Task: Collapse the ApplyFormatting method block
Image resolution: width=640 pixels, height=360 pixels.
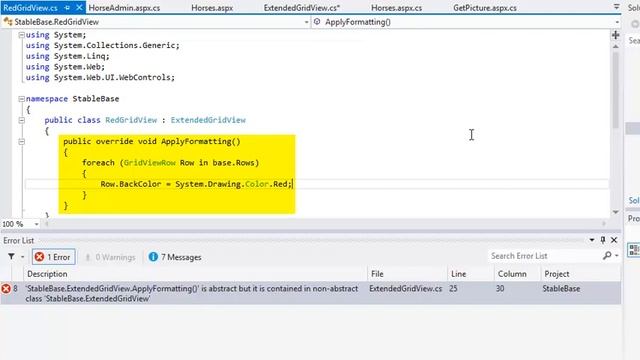Action: point(21,142)
